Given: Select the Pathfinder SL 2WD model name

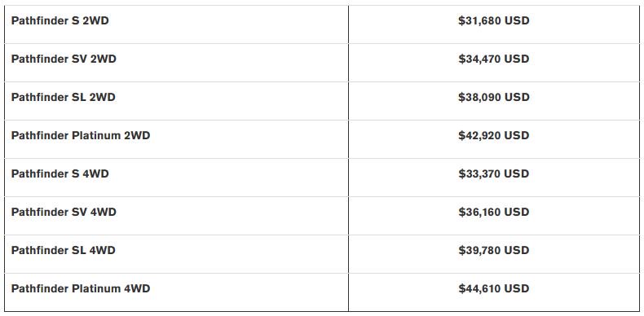Looking at the screenshot, I should (64, 97).
